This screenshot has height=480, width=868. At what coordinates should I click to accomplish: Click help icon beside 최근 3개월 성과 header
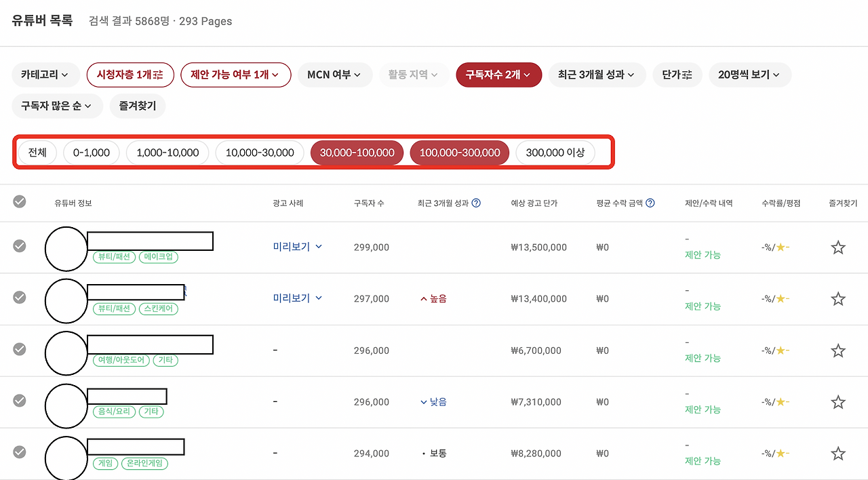tap(477, 202)
